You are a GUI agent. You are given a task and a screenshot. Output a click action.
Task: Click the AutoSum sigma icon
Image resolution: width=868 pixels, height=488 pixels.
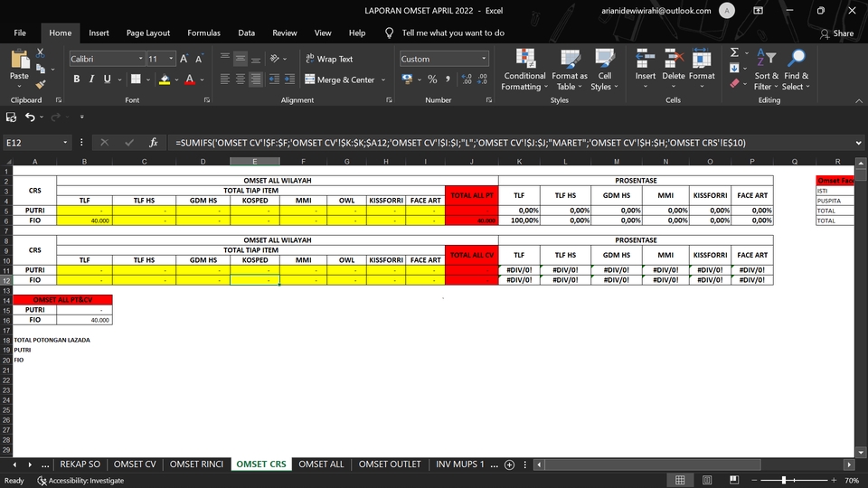[x=734, y=52]
